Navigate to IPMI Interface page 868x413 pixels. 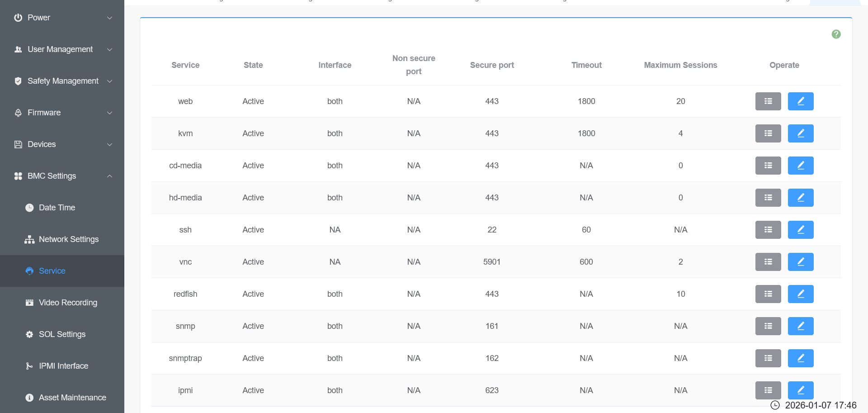coord(63,366)
